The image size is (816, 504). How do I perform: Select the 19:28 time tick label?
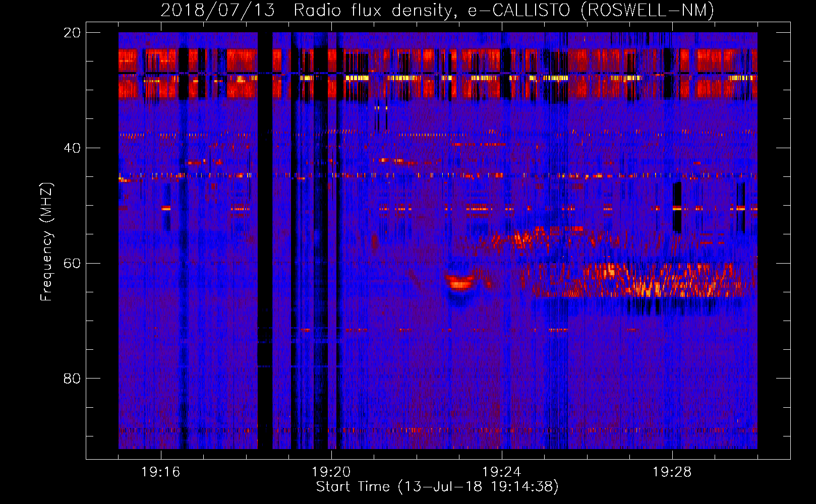(x=672, y=472)
